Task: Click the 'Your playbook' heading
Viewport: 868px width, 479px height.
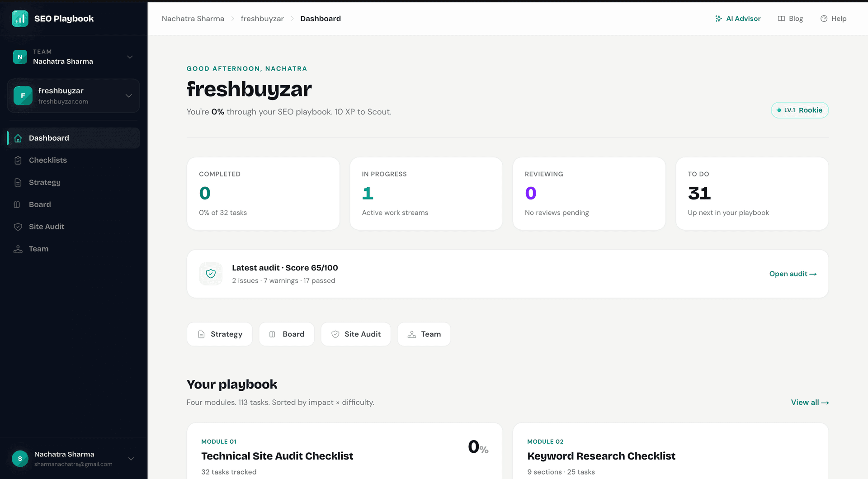Action: click(x=232, y=384)
